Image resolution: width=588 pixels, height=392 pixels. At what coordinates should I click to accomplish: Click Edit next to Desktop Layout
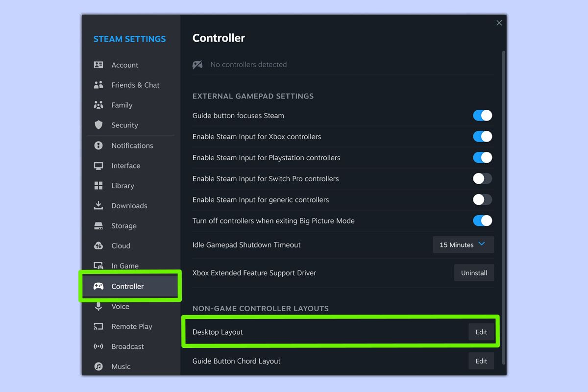481,332
